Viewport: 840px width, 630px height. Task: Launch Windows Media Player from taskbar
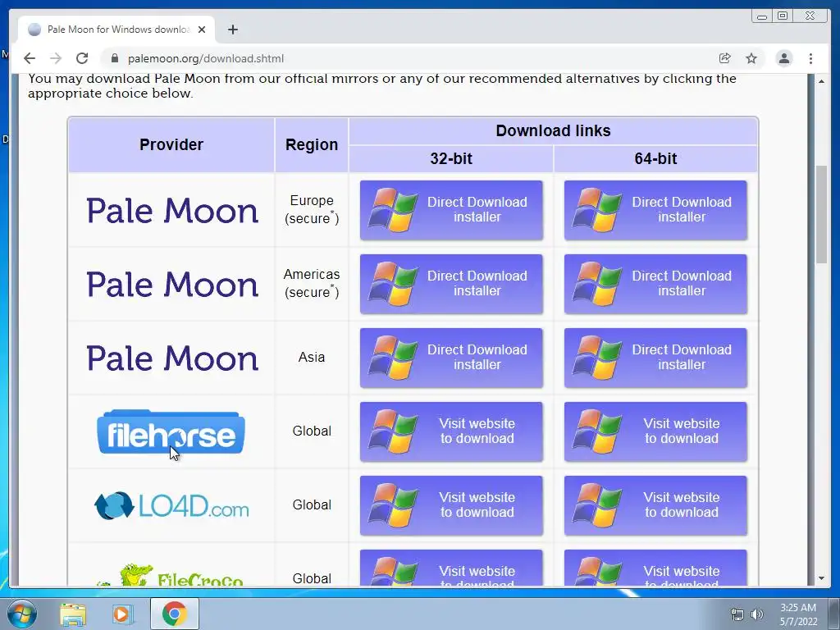point(122,614)
